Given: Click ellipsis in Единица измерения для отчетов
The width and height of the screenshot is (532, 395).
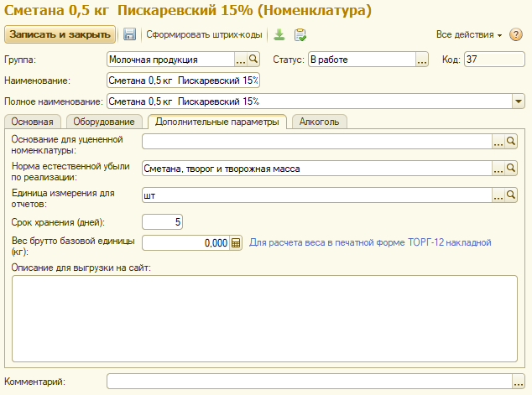Looking at the screenshot, I should pyautogui.click(x=498, y=195).
